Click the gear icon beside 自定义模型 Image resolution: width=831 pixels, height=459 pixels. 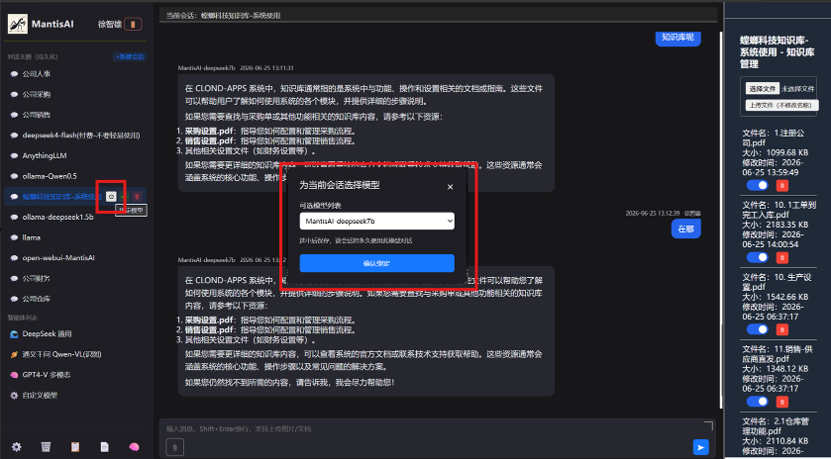point(14,395)
